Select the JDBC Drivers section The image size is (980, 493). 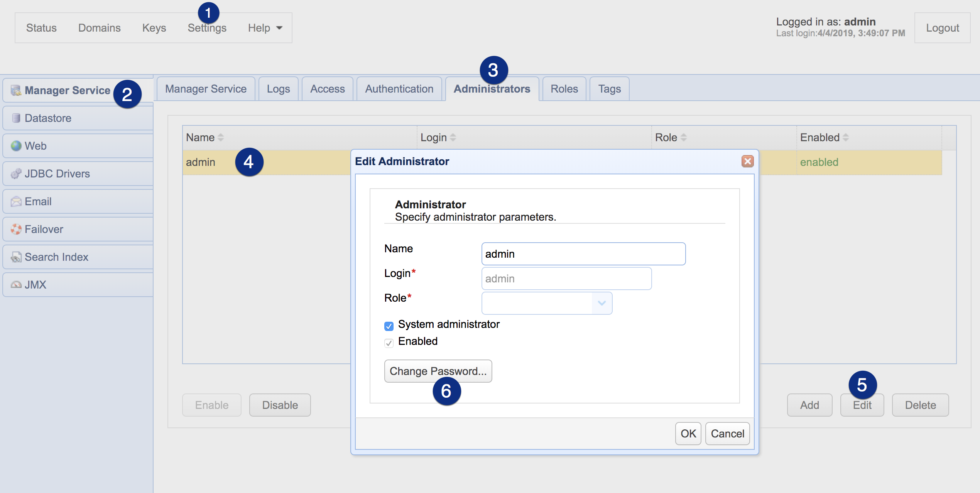coord(56,174)
